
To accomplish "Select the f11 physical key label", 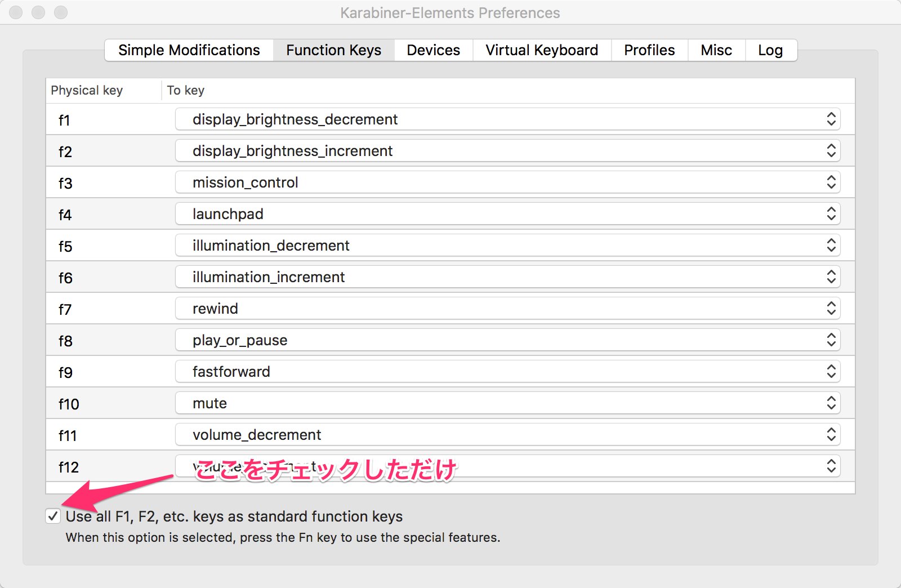I will click(68, 436).
